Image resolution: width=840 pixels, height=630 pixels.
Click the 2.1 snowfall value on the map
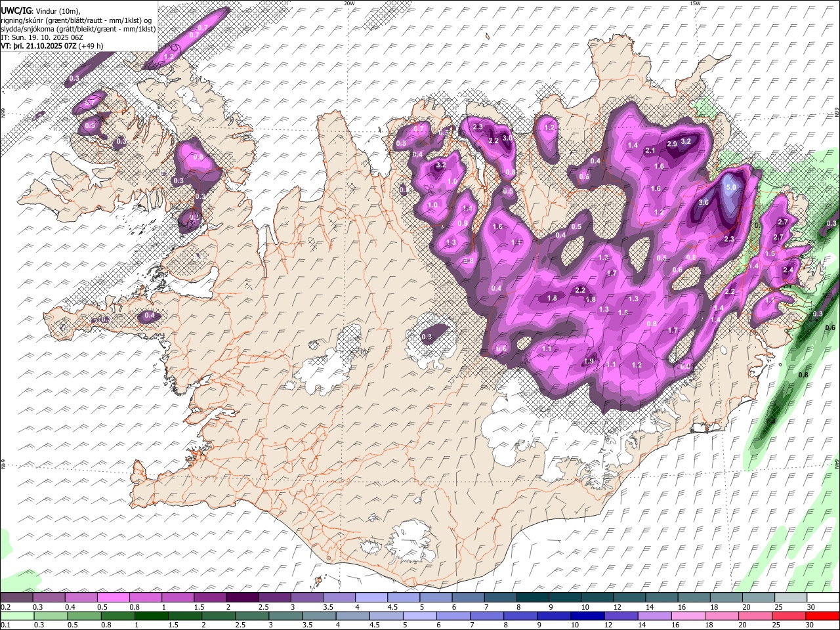click(650, 151)
